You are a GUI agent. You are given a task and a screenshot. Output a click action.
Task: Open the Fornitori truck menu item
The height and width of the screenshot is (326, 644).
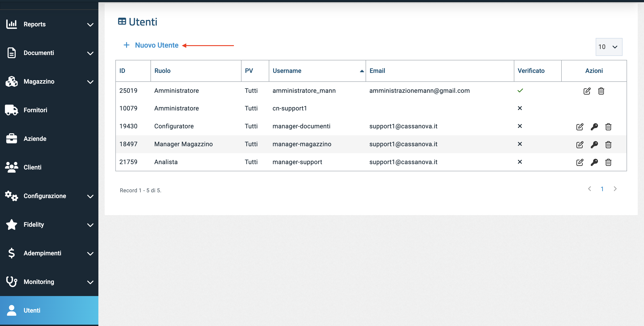pyautogui.click(x=35, y=110)
